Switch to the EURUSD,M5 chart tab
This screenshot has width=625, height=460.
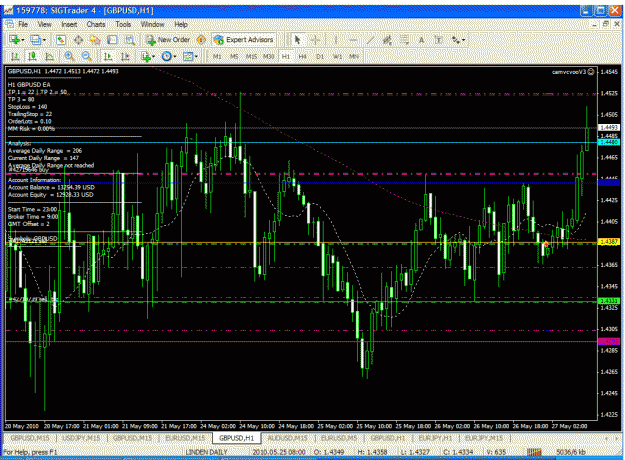339,438
